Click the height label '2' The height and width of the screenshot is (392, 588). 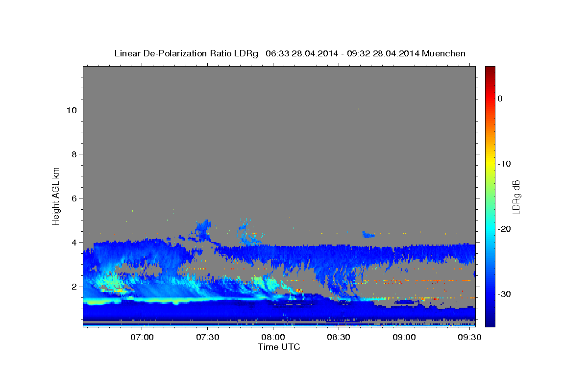pos(74,287)
